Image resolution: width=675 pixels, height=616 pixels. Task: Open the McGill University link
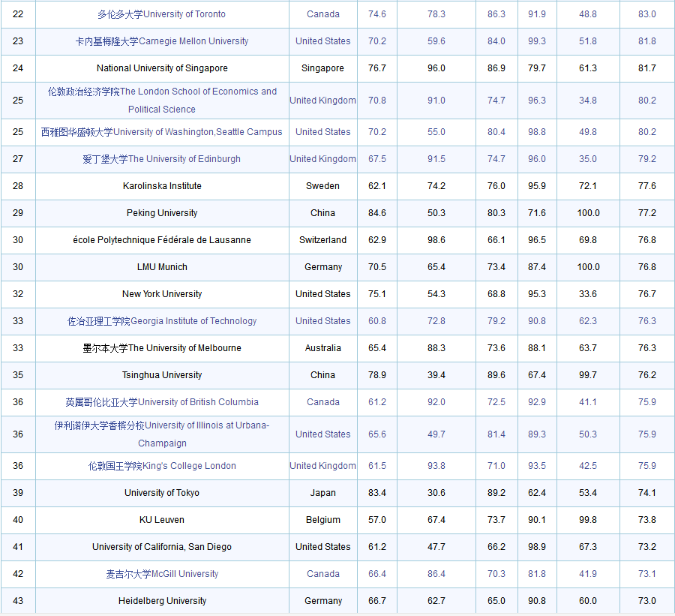161,574
